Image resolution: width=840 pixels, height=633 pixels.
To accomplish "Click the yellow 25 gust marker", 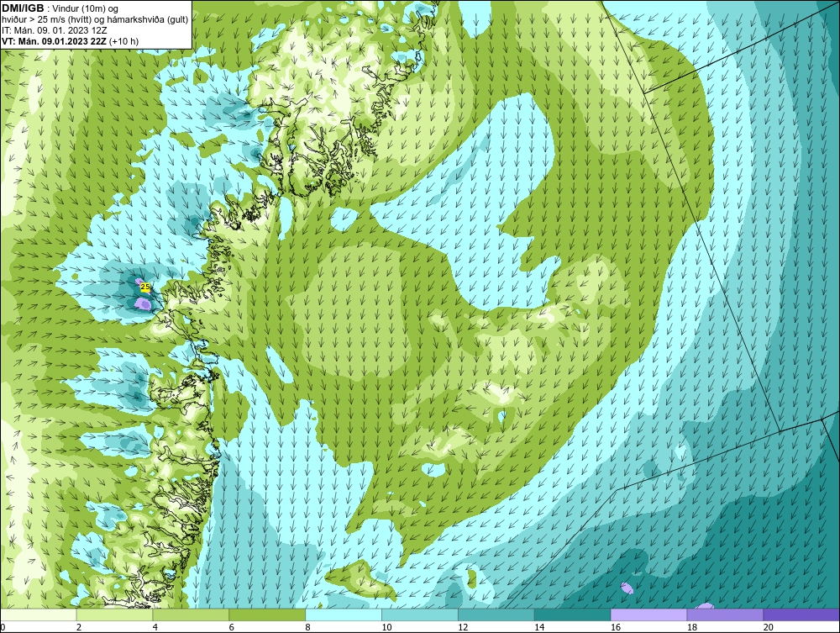I will click(144, 287).
